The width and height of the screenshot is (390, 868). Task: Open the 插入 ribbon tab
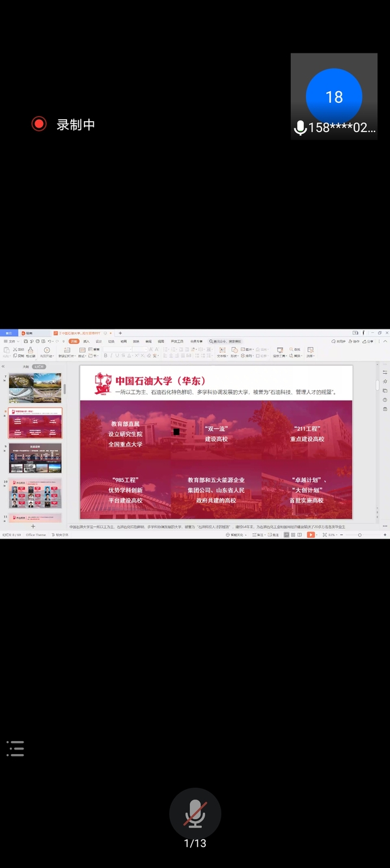86,341
